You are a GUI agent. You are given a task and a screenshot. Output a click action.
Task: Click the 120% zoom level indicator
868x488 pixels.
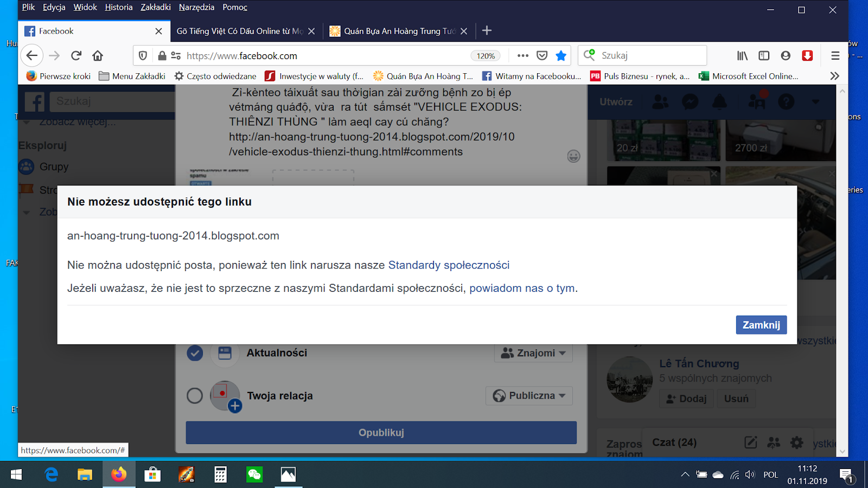tap(486, 55)
